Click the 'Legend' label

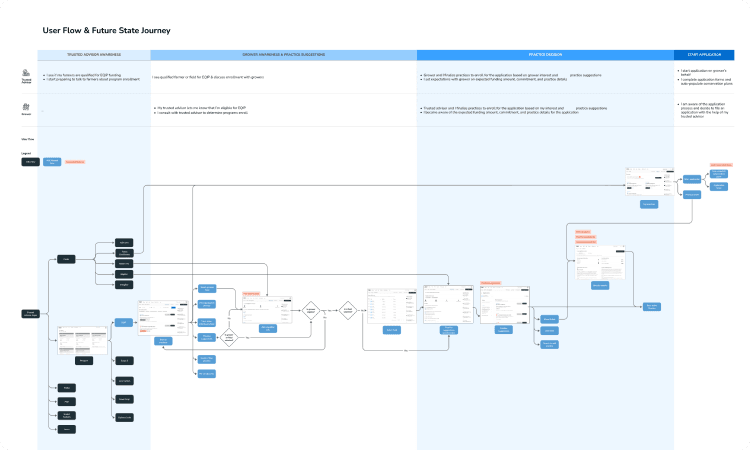[26, 154]
